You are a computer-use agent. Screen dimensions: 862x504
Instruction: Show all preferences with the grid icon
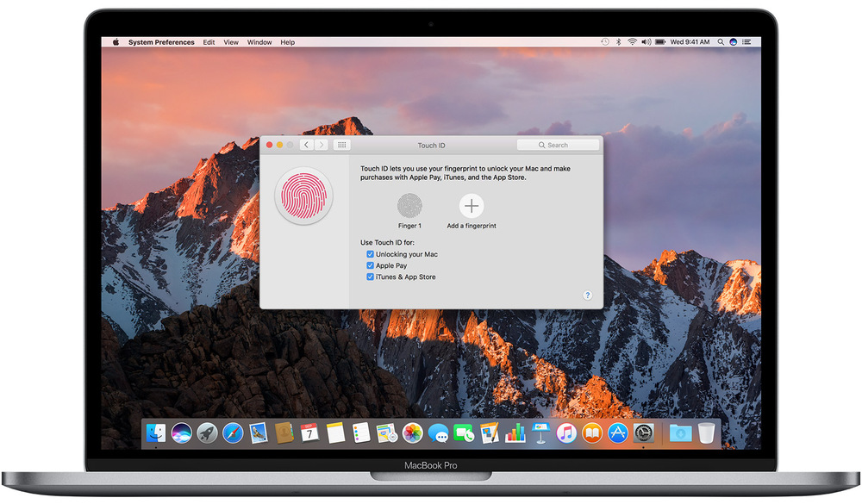tap(342, 145)
